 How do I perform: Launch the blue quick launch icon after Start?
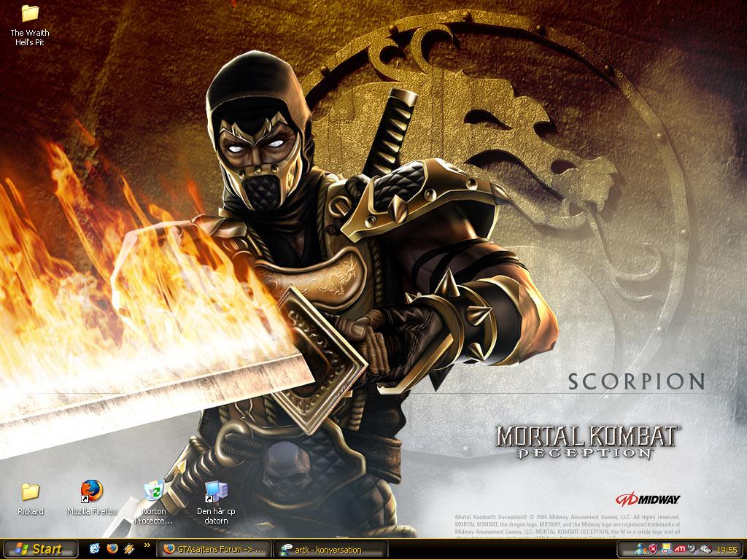point(94,549)
